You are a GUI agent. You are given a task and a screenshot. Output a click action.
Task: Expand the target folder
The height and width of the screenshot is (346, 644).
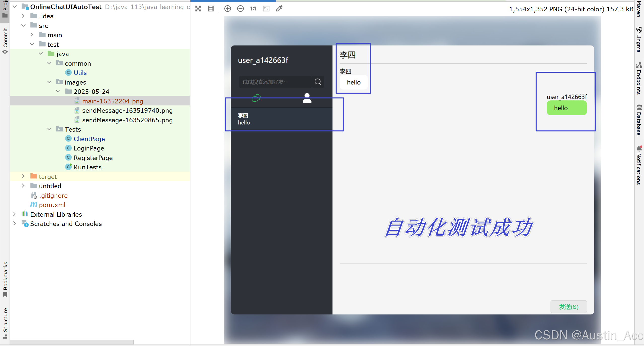[x=23, y=176]
